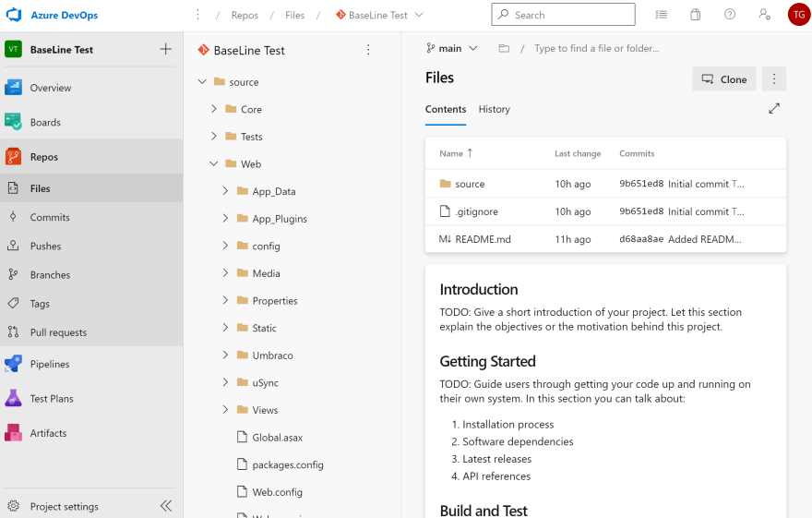Select Files in the Repos submenu

pyautogui.click(x=91, y=188)
